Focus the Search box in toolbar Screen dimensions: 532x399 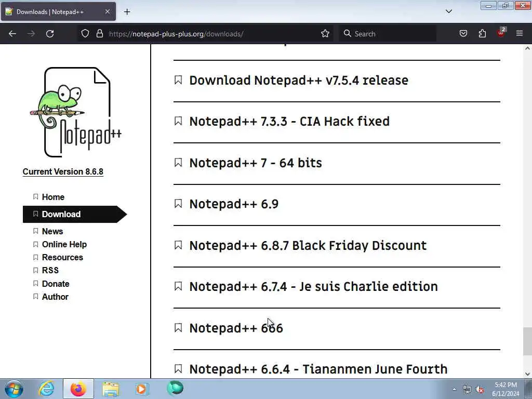click(388, 34)
